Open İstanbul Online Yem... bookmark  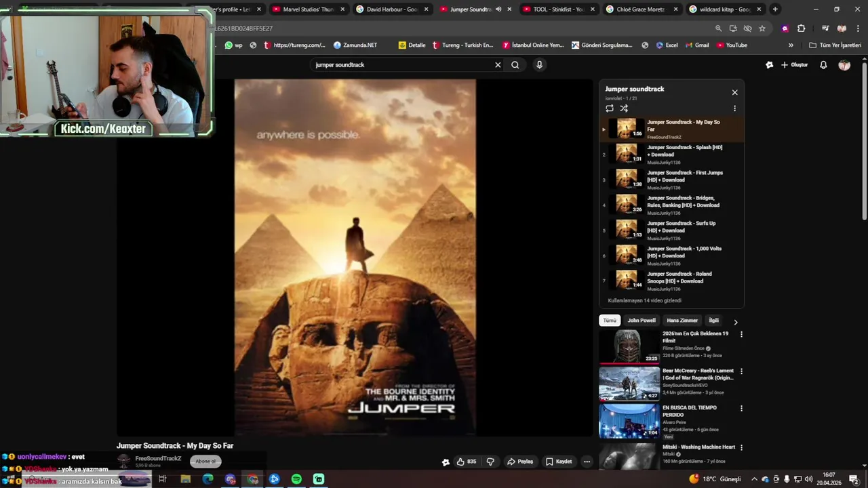coord(533,45)
